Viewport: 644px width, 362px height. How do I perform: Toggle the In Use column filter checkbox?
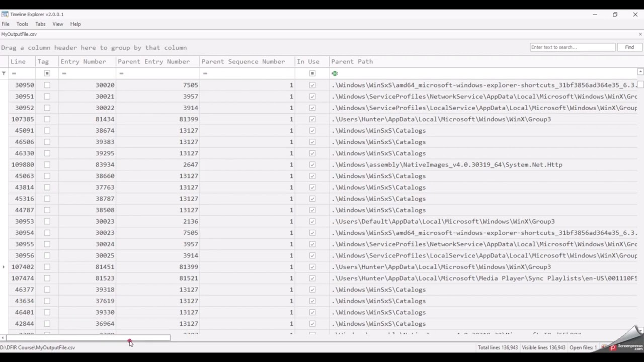pos(312,73)
